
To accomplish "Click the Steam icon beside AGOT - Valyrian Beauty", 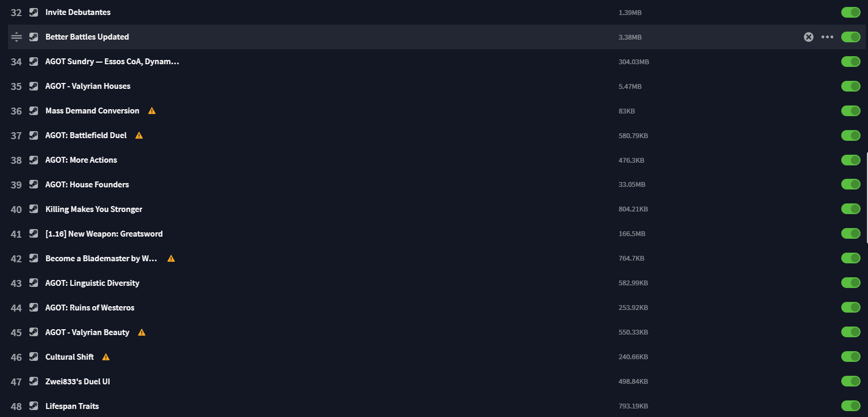I will [34, 332].
